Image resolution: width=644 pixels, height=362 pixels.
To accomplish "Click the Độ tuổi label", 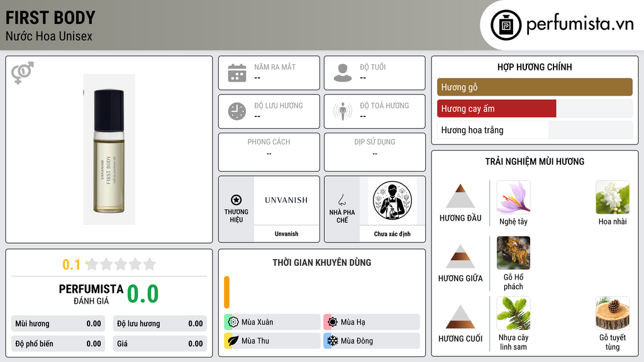I will coord(373,67).
